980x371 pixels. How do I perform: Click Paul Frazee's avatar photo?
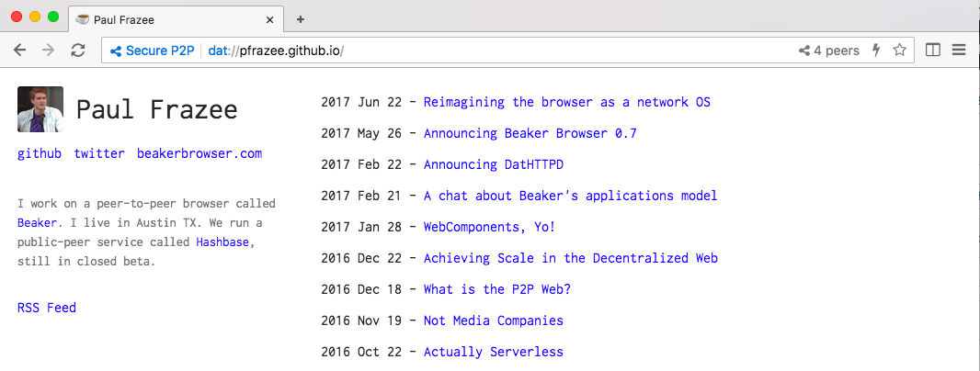click(40, 109)
